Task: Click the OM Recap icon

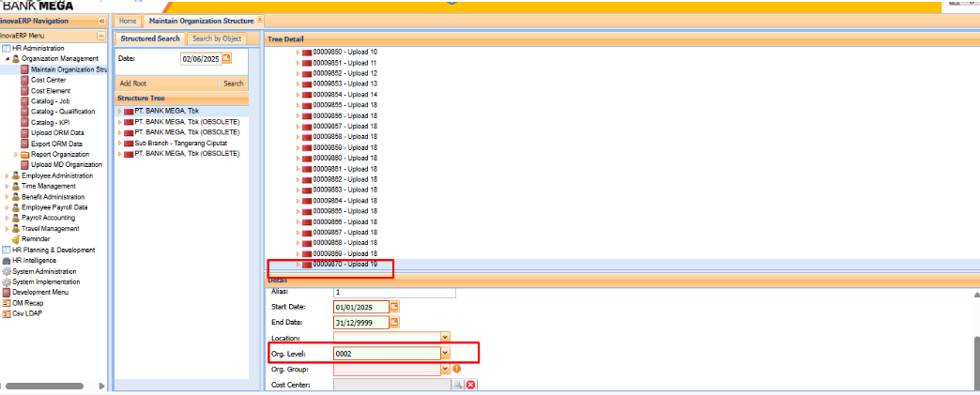Action: [x=7, y=303]
